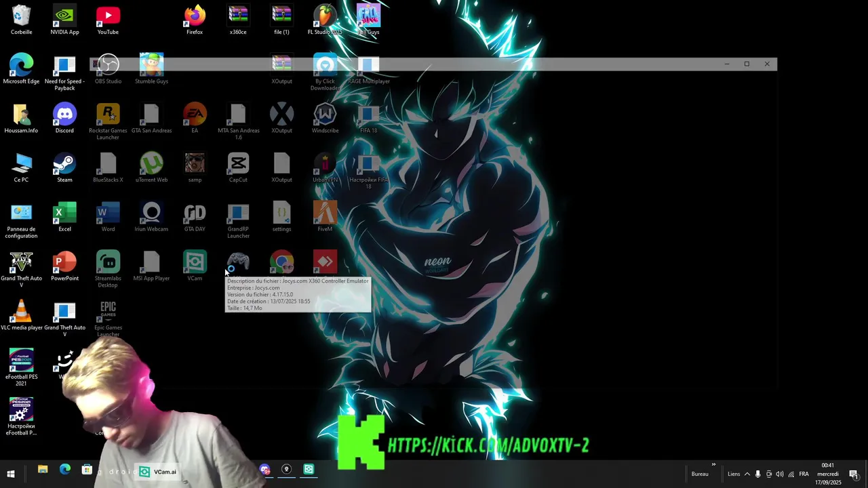
Task: Launch Google Chrome desktop icon
Action: coord(281,263)
